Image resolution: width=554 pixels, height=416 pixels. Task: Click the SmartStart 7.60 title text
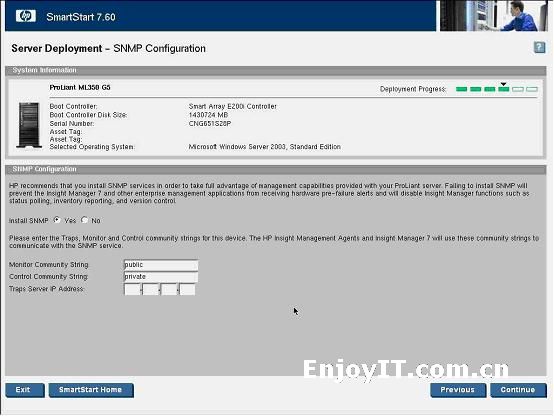pos(81,17)
